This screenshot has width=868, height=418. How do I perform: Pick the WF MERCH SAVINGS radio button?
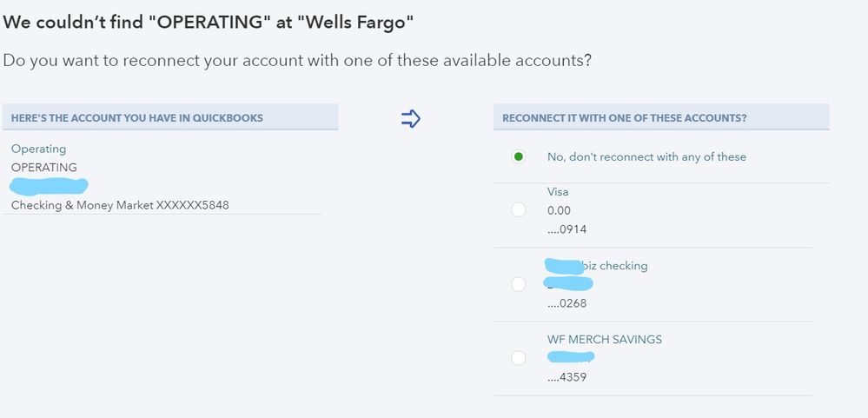point(519,358)
